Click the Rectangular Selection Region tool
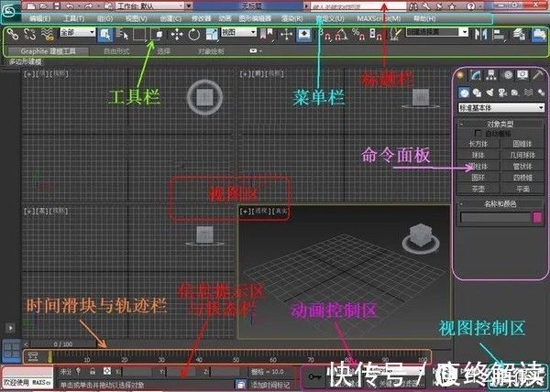The height and width of the screenshot is (392, 550). pyautogui.click(x=139, y=34)
